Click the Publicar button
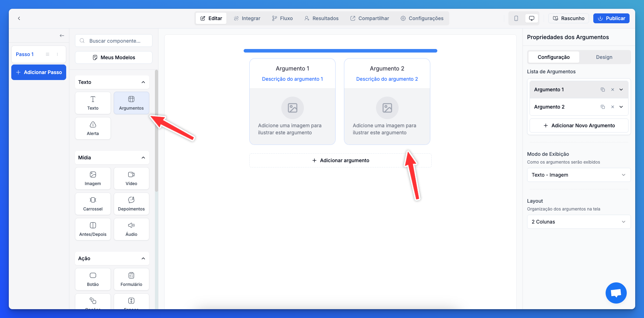 click(x=611, y=18)
